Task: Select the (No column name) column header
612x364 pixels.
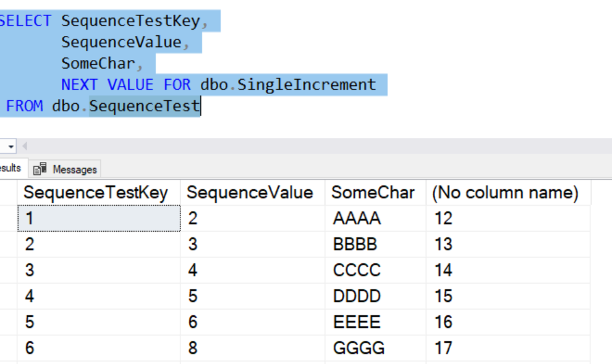Action: click(x=504, y=193)
